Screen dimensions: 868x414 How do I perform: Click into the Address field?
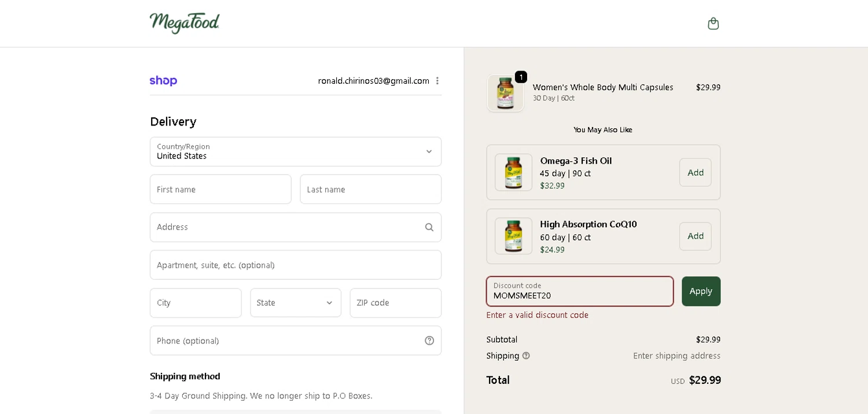coord(296,227)
